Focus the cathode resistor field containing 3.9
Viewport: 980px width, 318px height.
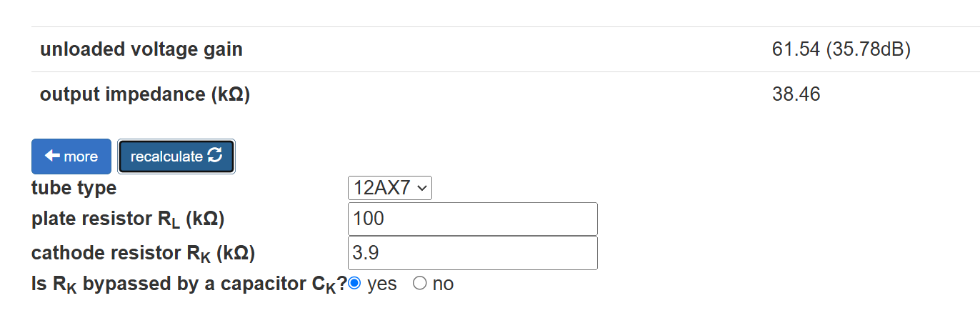click(x=472, y=253)
